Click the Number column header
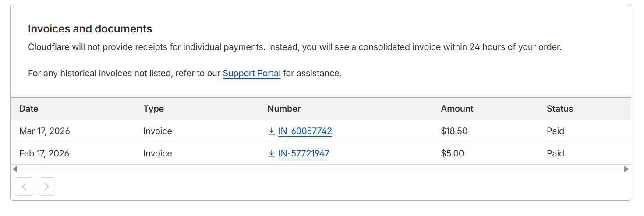The width and height of the screenshot is (644, 216). (284, 109)
